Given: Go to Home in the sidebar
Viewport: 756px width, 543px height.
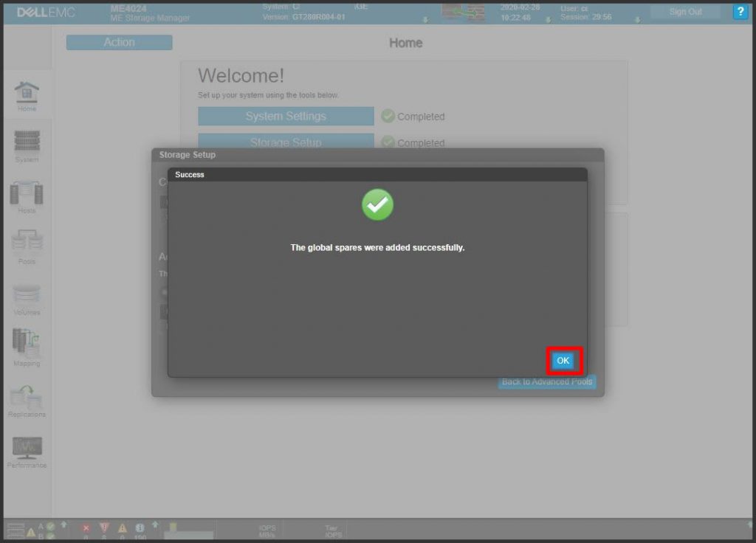Looking at the screenshot, I should pyautogui.click(x=27, y=96).
